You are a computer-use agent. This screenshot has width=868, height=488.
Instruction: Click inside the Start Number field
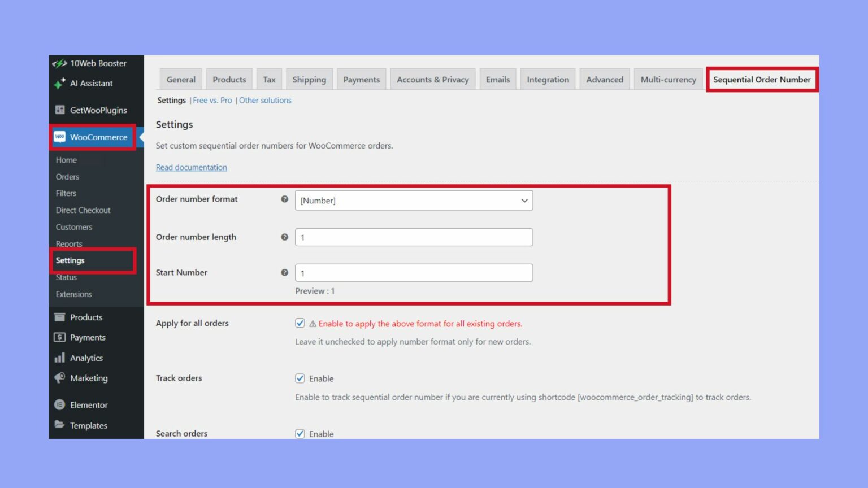tap(414, 272)
